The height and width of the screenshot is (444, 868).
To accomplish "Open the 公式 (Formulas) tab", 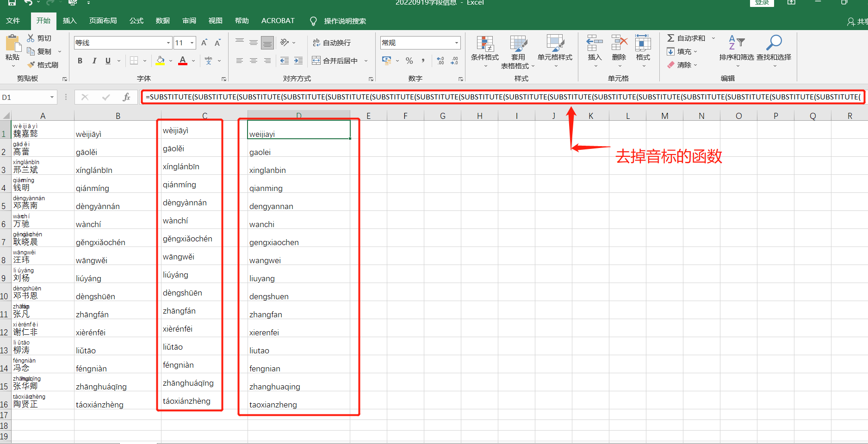I will pyautogui.click(x=136, y=21).
